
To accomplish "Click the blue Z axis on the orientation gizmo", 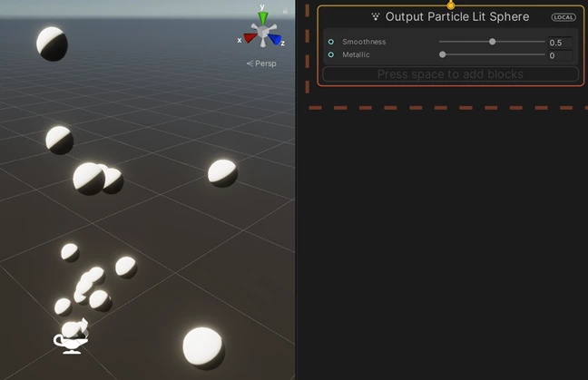I will pyautogui.click(x=275, y=39).
